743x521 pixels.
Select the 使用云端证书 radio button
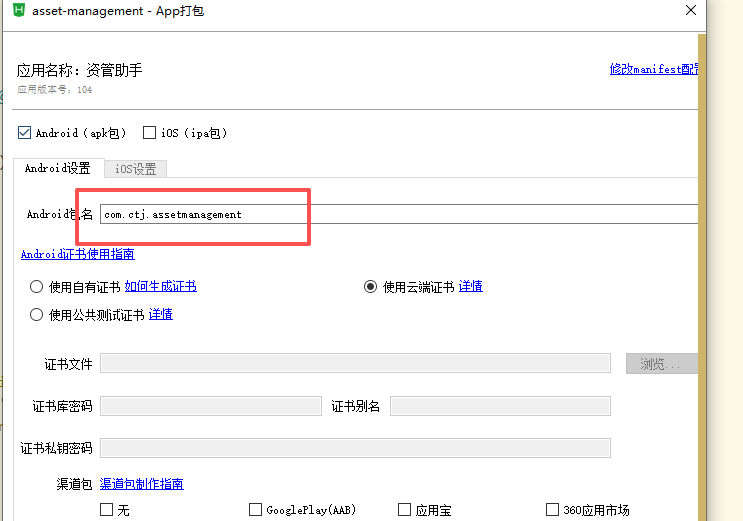[x=371, y=286]
